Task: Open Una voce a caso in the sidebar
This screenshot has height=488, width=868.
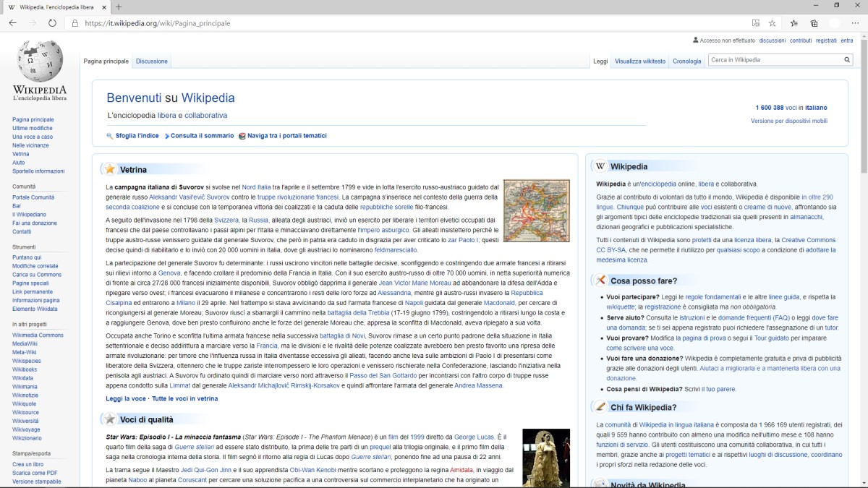Action: pyautogui.click(x=33, y=137)
